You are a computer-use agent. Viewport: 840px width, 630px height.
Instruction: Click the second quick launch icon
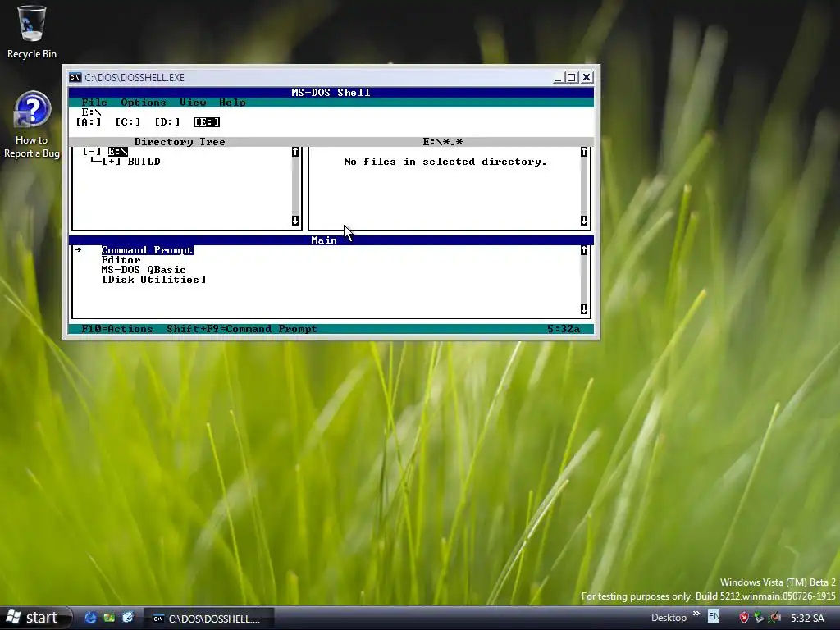coord(109,618)
